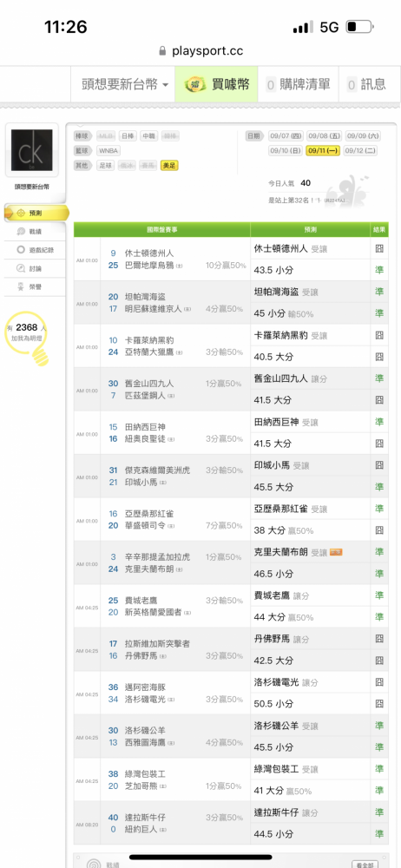This screenshot has width=401, height=868.
Task: Select the highlighted 美足 filter
Action: point(169,166)
